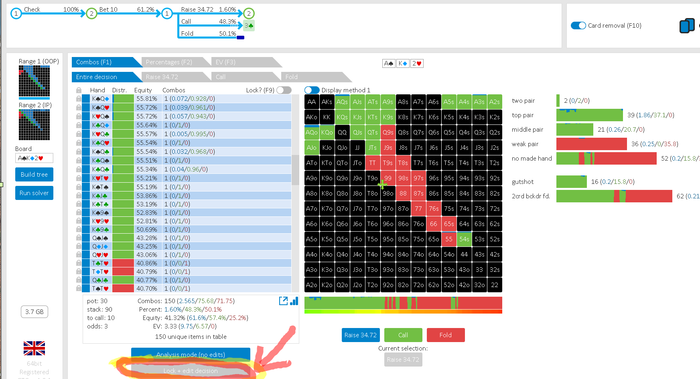
Task: Click the 2♥ board card
Action: pyautogui.click(x=417, y=63)
